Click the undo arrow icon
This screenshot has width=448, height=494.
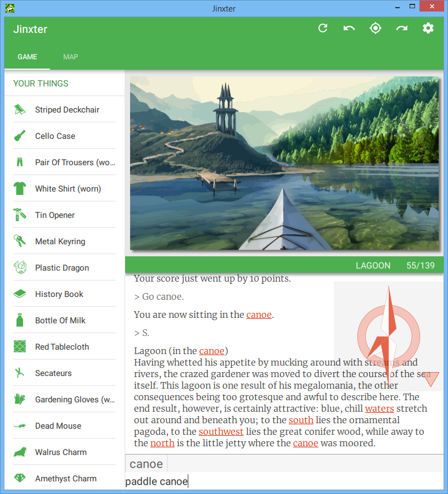point(349,29)
